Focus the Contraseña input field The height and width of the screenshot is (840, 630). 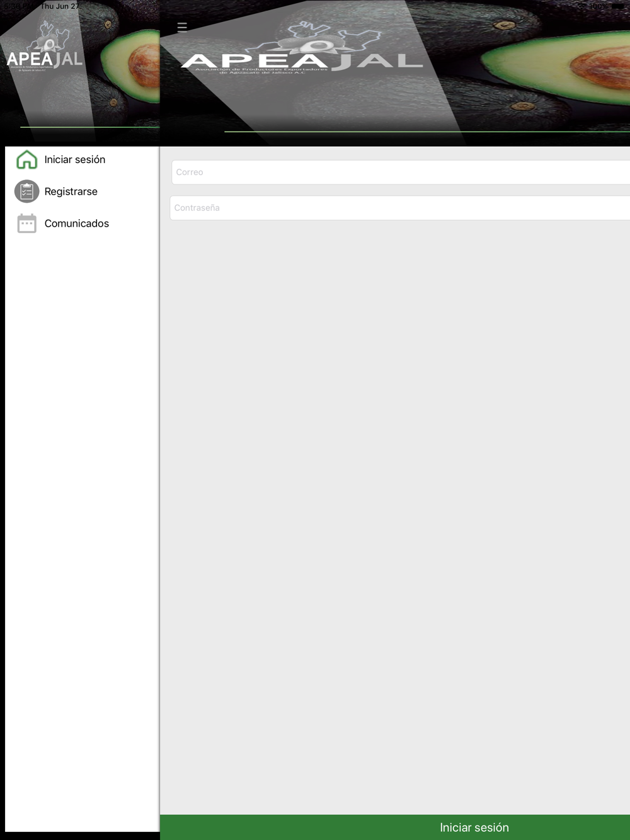400,208
